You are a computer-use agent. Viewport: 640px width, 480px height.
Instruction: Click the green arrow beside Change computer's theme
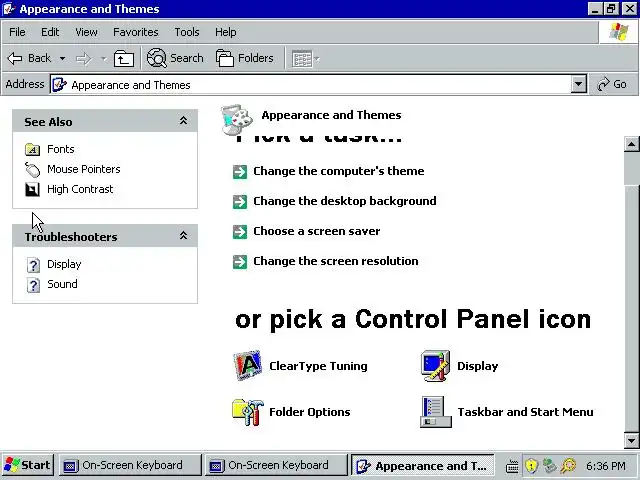click(240, 171)
